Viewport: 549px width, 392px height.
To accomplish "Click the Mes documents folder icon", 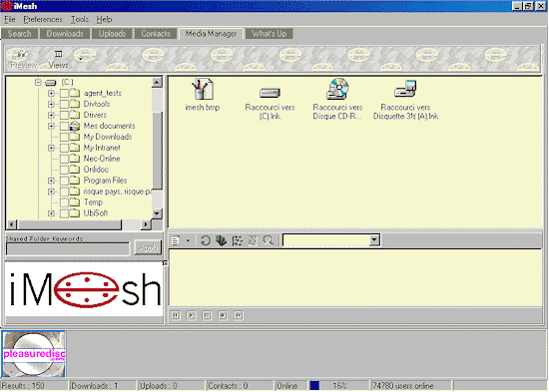I will 75,126.
